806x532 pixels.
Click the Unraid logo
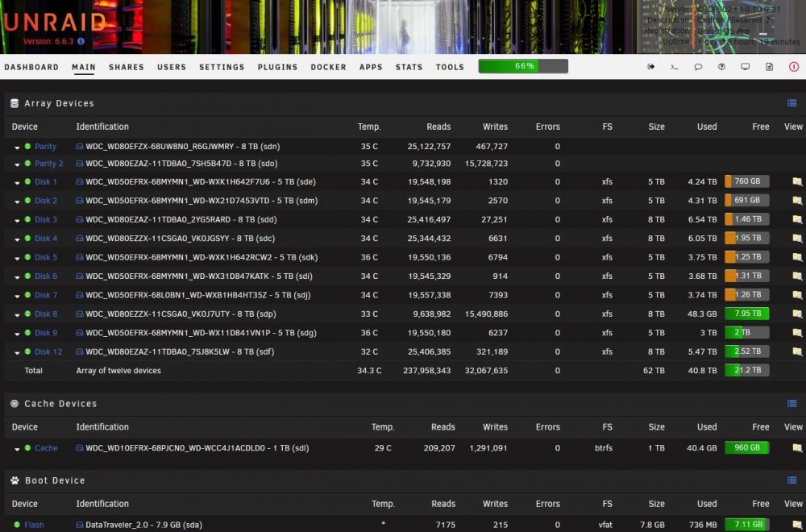(54, 22)
